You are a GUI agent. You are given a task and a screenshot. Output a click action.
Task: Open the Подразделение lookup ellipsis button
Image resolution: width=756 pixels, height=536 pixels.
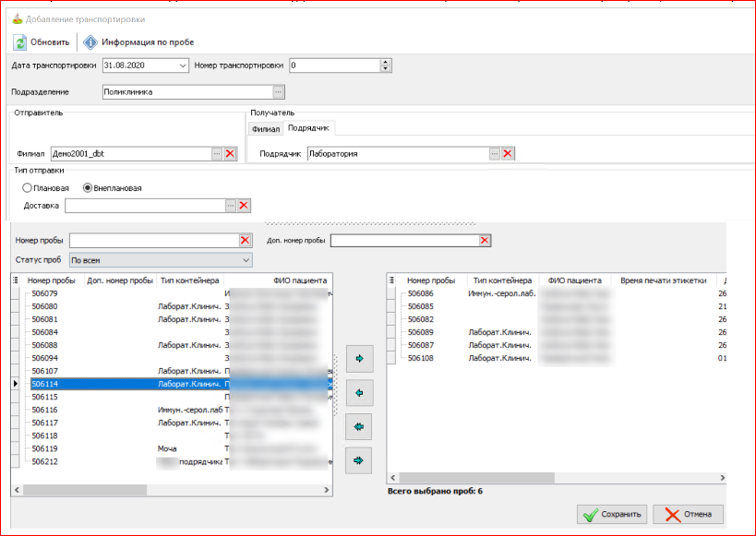(x=278, y=92)
